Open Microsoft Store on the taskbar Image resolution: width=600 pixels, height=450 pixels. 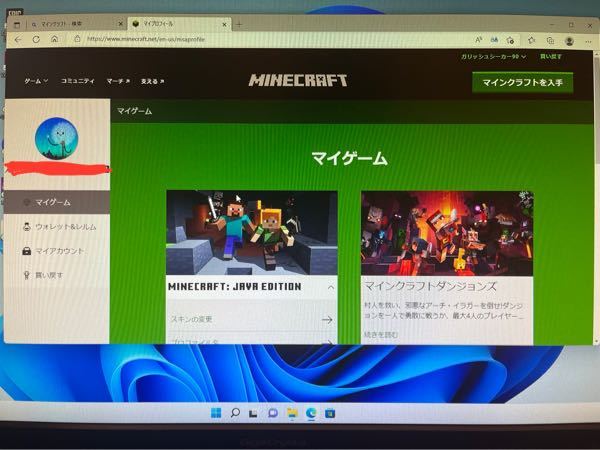click(x=330, y=413)
